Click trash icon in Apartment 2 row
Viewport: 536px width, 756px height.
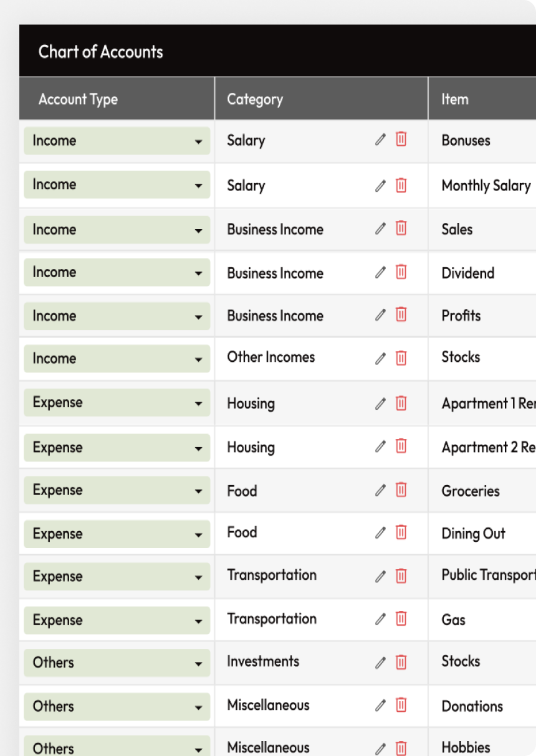(401, 446)
